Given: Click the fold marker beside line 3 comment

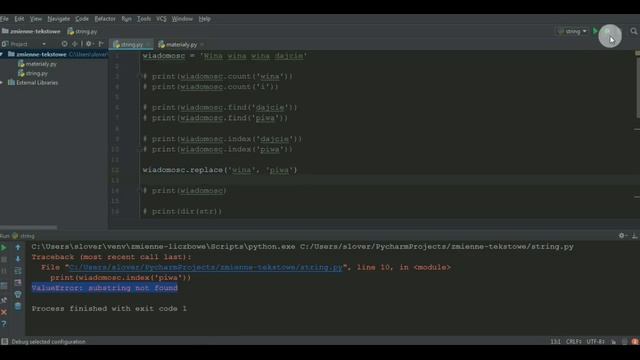Looking at the screenshot, I should pyautogui.click(x=140, y=76).
